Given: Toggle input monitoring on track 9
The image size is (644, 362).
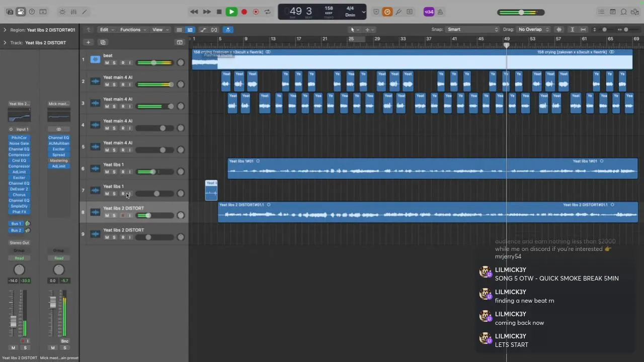Looking at the screenshot, I should 130,237.
